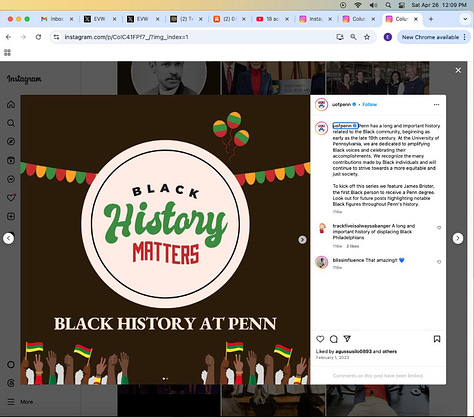
Task: Click the zoom magnifier in address bar
Action: coord(353,37)
